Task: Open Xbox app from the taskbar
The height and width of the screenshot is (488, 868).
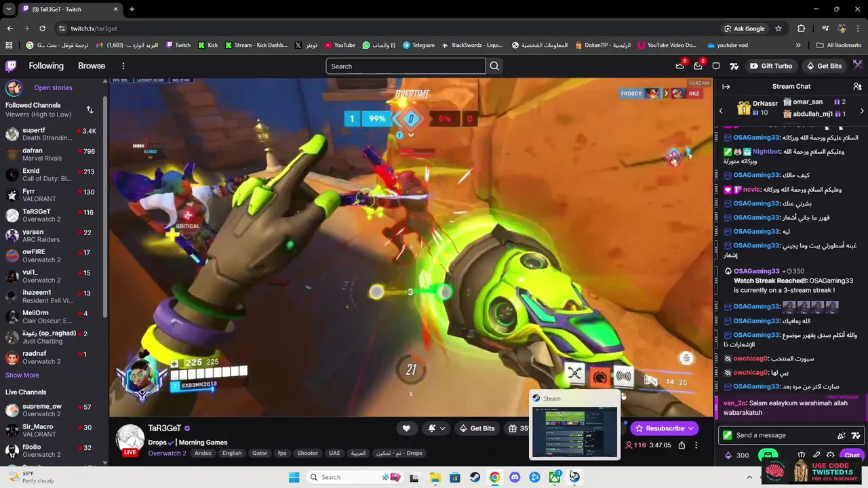Action: click(555, 477)
